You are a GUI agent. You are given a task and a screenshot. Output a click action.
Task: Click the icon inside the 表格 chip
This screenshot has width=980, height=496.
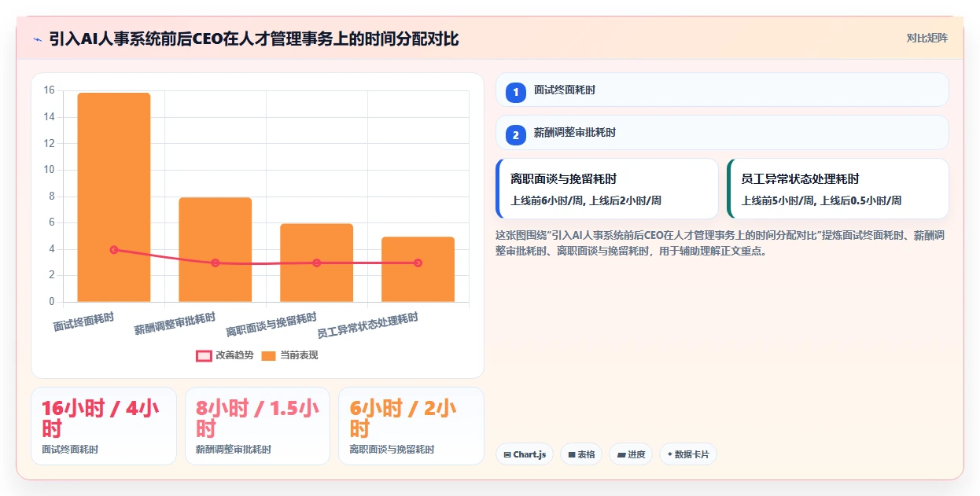[572, 455]
